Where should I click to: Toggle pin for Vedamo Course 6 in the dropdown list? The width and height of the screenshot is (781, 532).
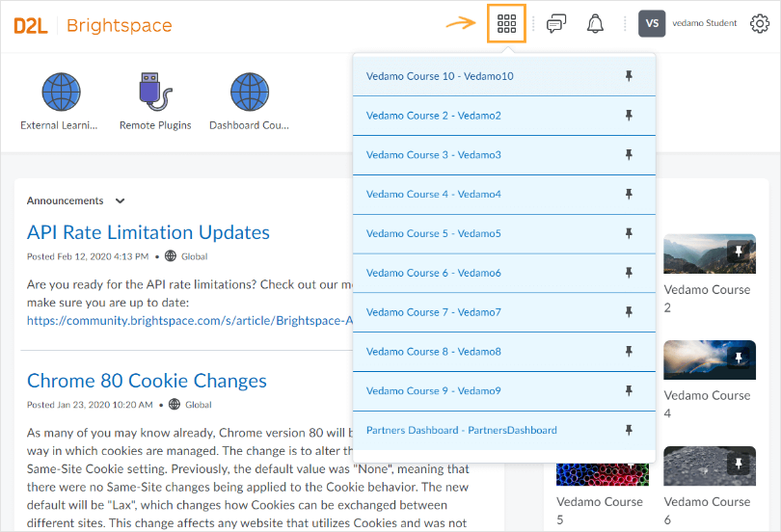(x=629, y=272)
